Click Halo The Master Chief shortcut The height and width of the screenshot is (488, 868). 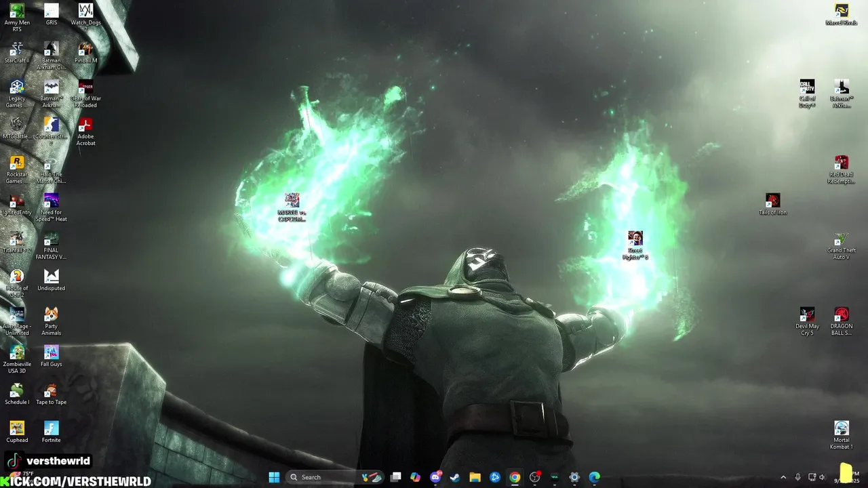pyautogui.click(x=52, y=169)
